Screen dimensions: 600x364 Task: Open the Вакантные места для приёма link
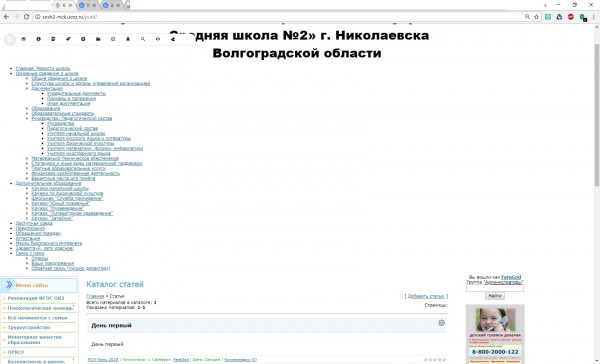(x=63, y=178)
